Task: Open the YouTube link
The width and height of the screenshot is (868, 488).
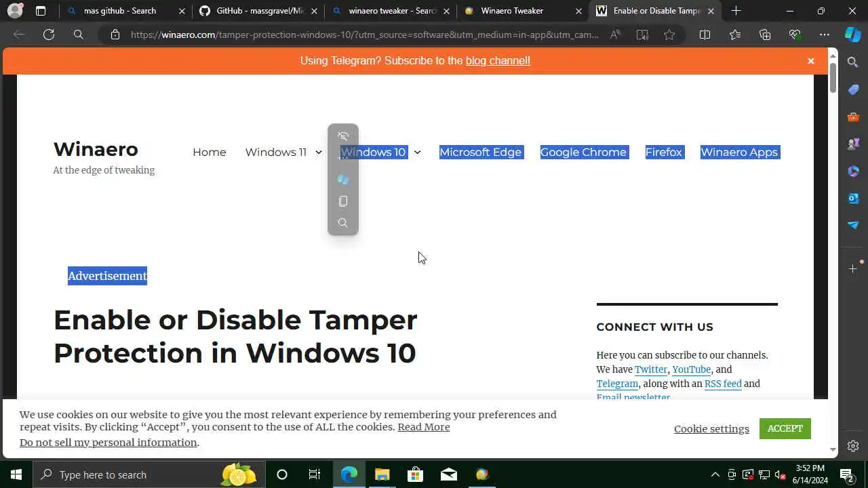Action: pos(691,369)
